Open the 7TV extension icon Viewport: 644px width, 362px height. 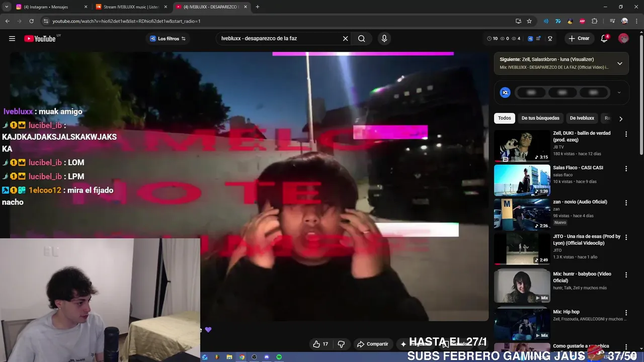[x=558, y=21]
